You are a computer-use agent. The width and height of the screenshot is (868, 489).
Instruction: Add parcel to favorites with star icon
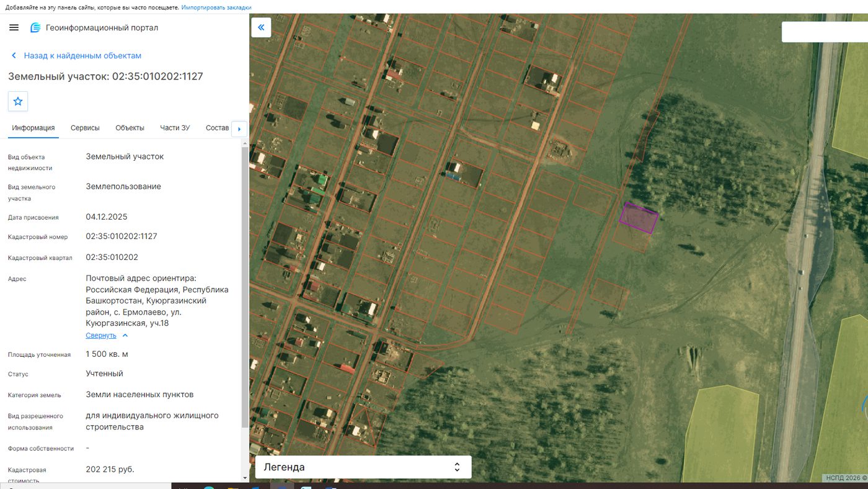coord(18,101)
